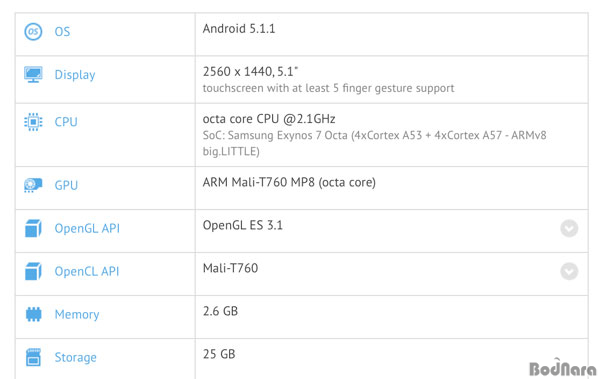Expand the OpenGL ES 3.1 details arrow
This screenshot has height=379, width=600.
click(569, 229)
